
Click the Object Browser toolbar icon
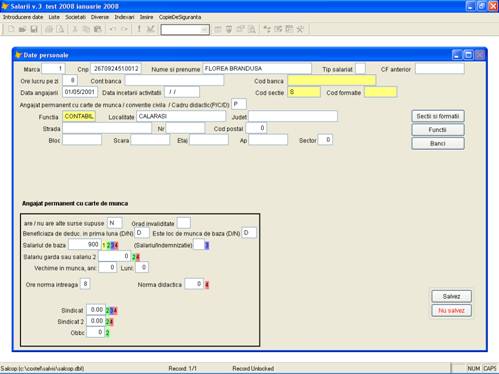[278, 29]
